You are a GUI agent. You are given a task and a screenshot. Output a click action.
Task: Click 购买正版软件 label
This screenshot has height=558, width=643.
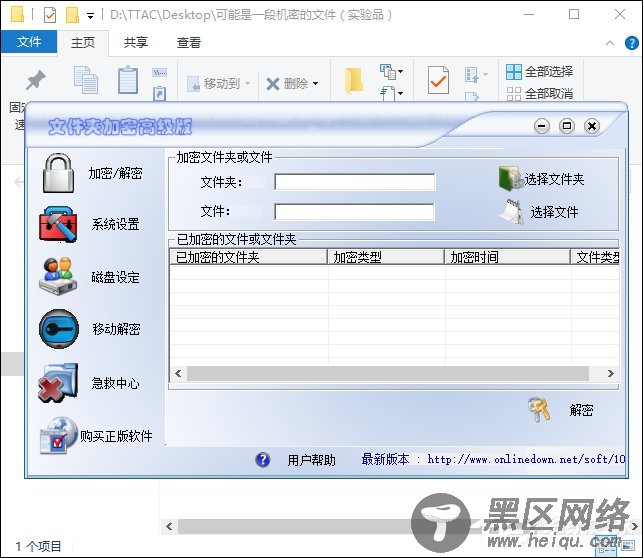tap(116, 436)
